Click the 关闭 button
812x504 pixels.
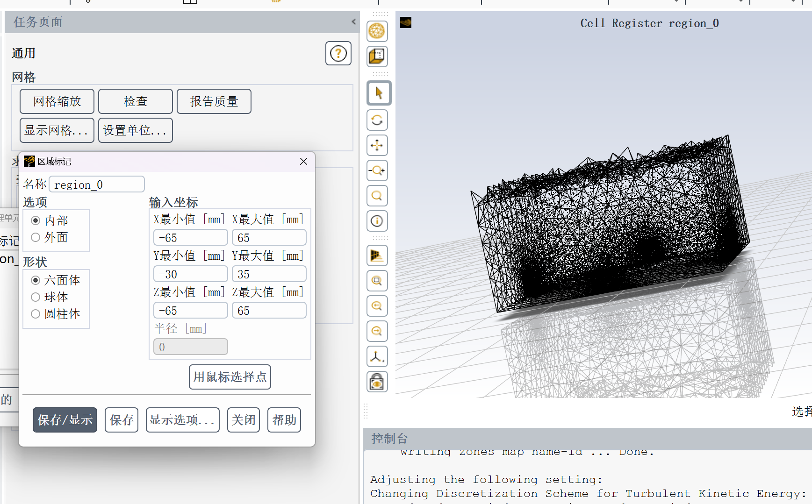pos(244,420)
